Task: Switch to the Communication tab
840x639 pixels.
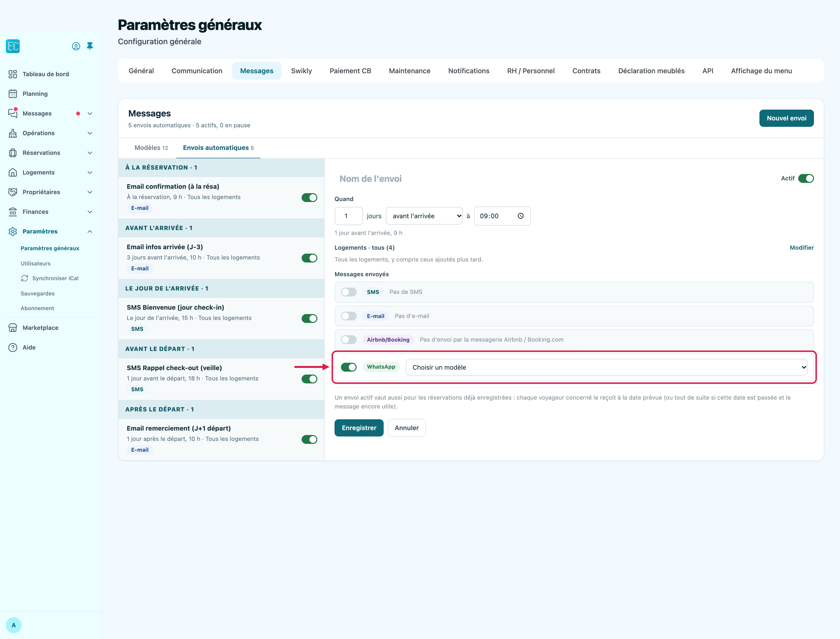Action: (197, 71)
